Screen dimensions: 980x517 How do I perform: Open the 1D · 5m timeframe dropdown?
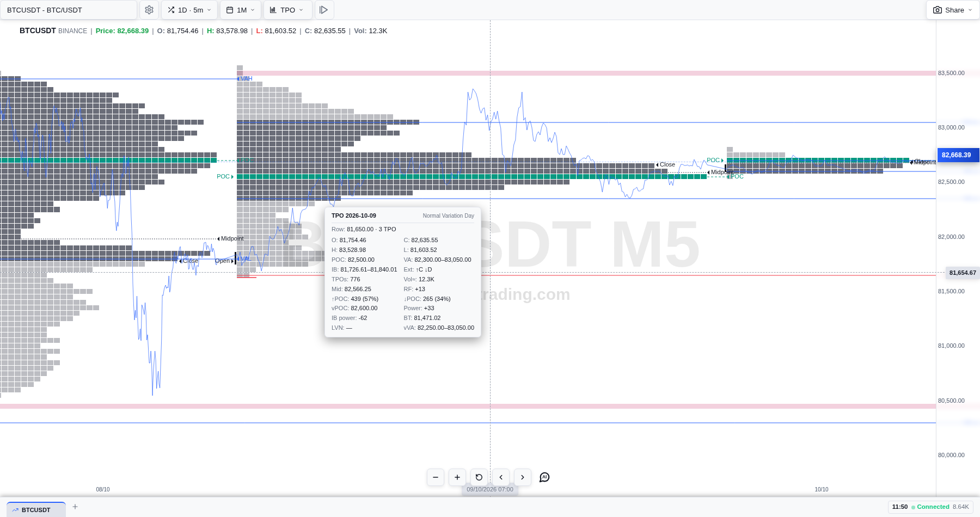click(x=189, y=10)
